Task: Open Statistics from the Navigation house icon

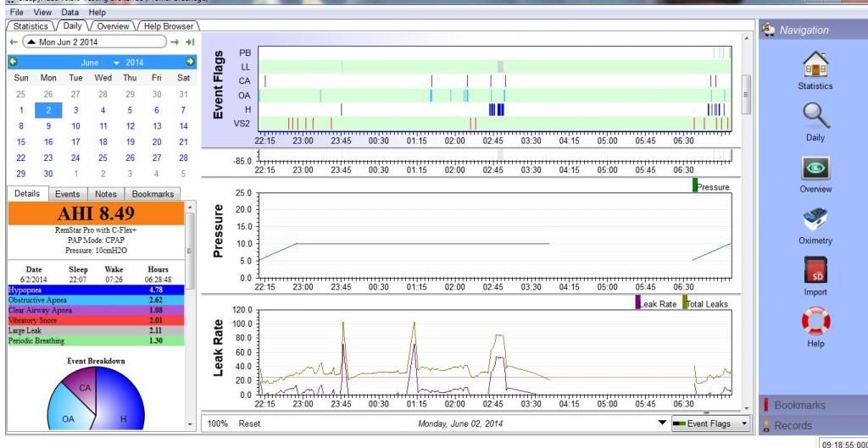Action: [815, 64]
